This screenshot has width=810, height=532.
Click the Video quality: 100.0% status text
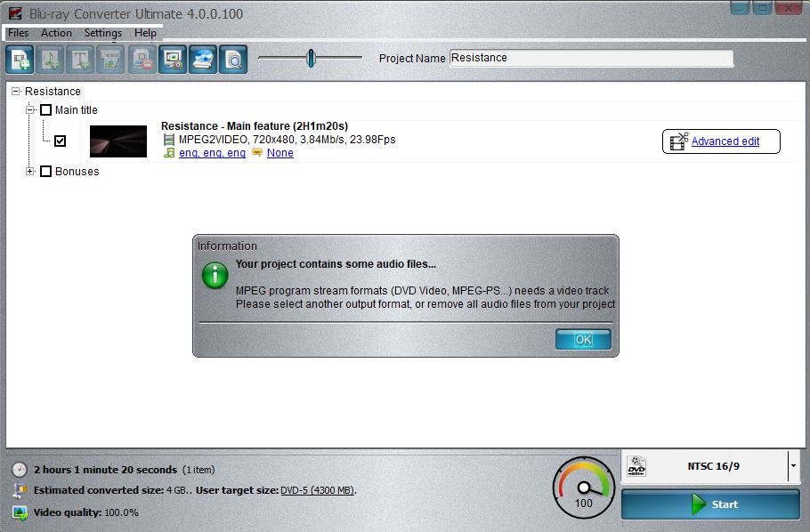pos(85,512)
